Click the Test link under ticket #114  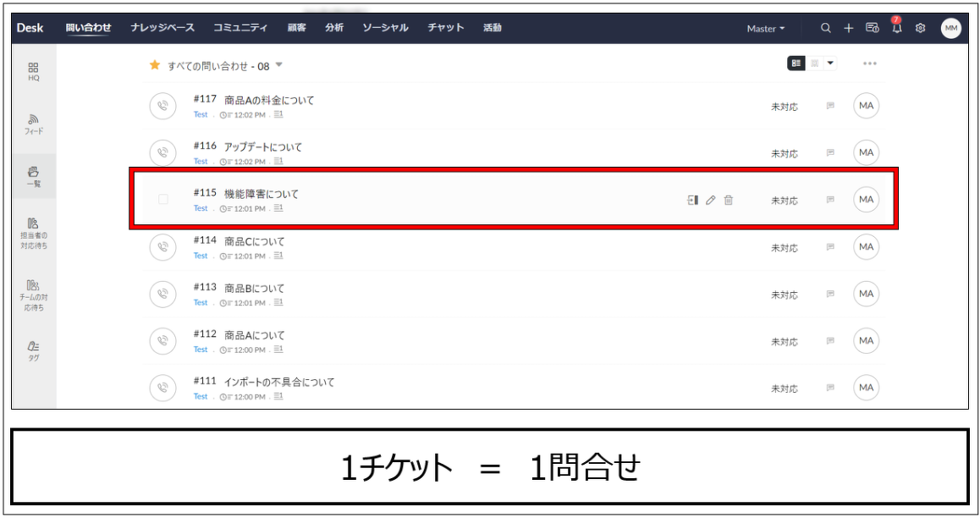pyautogui.click(x=200, y=256)
